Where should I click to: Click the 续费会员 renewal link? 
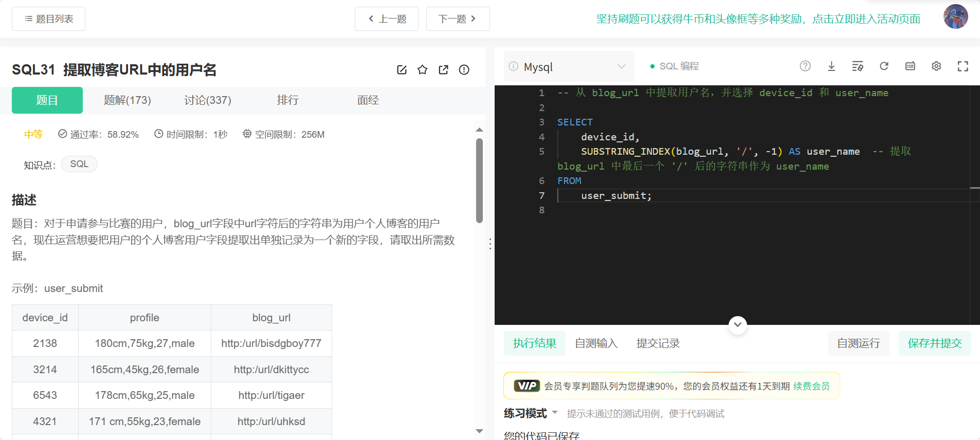(x=811, y=386)
